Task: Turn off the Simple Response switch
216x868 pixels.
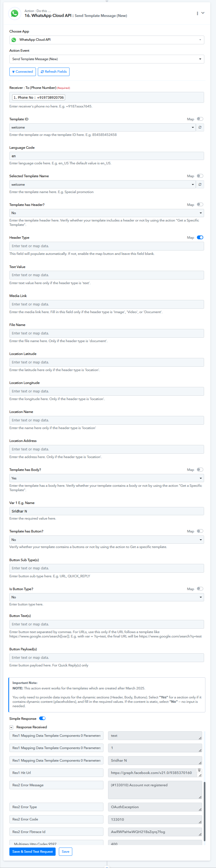Action: coord(42,718)
